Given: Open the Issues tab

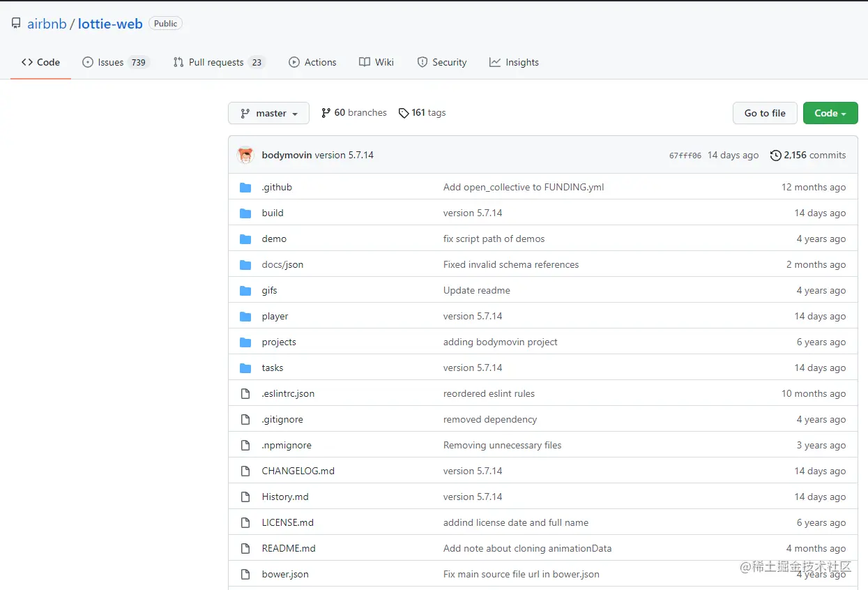Looking at the screenshot, I should [x=116, y=62].
